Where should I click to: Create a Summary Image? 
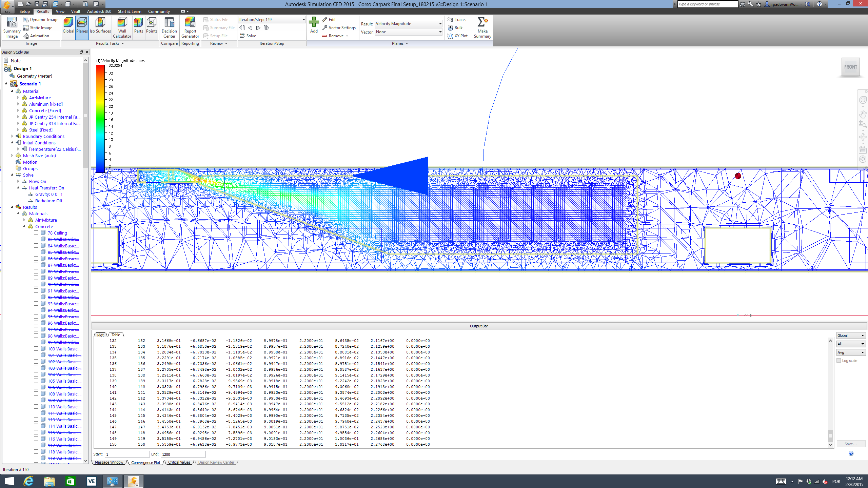pyautogui.click(x=12, y=27)
